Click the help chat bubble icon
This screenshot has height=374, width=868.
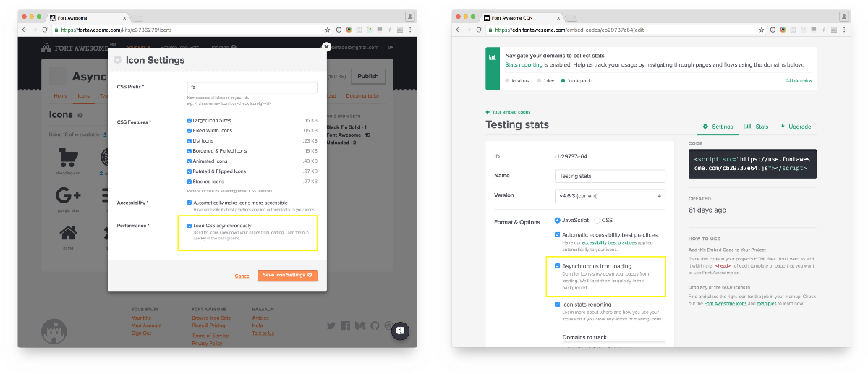(401, 331)
